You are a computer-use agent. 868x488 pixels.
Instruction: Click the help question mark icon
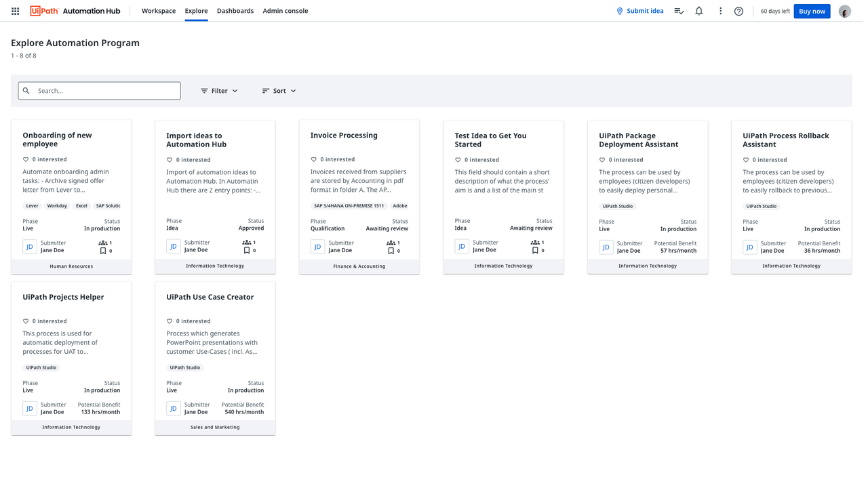pos(738,11)
